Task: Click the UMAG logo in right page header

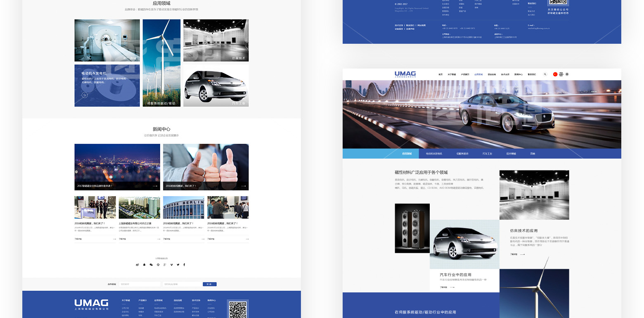Action: click(405, 74)
